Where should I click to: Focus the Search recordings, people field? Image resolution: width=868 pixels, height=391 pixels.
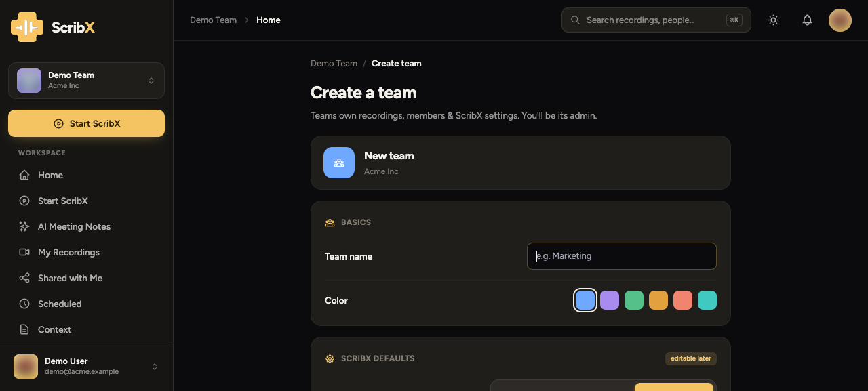[x=656, y=20]
